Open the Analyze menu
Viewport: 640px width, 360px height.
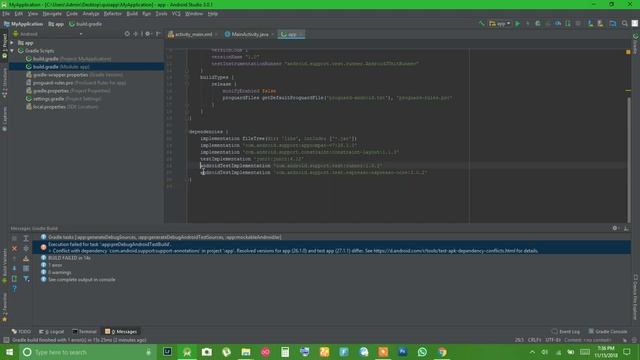pyautogui.click(x=91, y=14)
